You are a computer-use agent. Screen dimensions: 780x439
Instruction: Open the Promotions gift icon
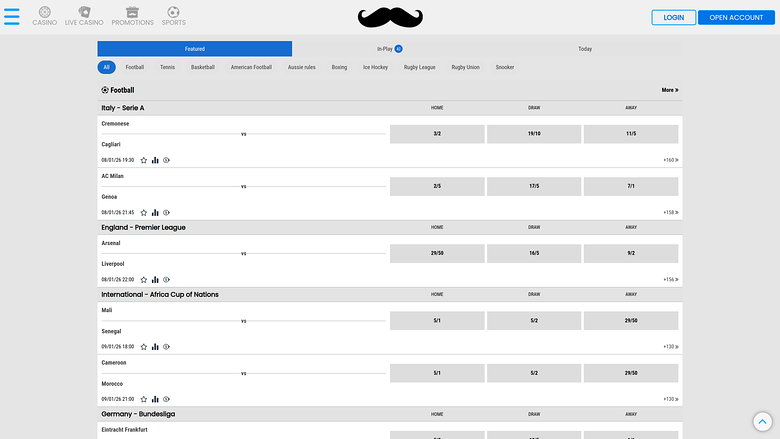(x=132, y=13)
